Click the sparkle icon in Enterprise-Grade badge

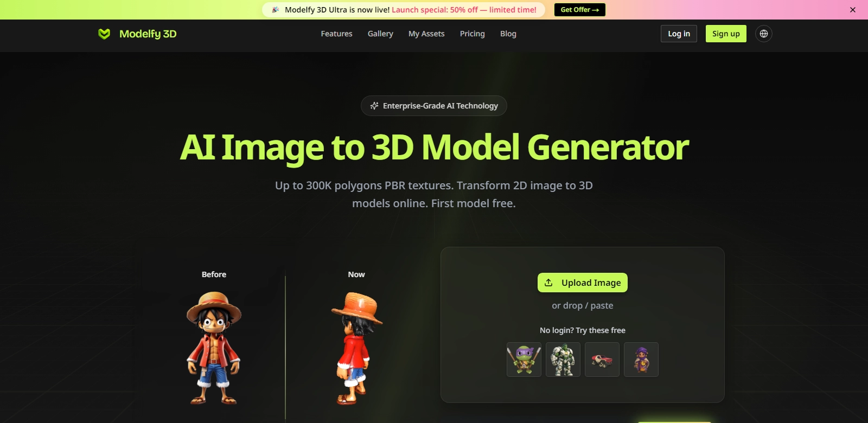pos(374,106)
